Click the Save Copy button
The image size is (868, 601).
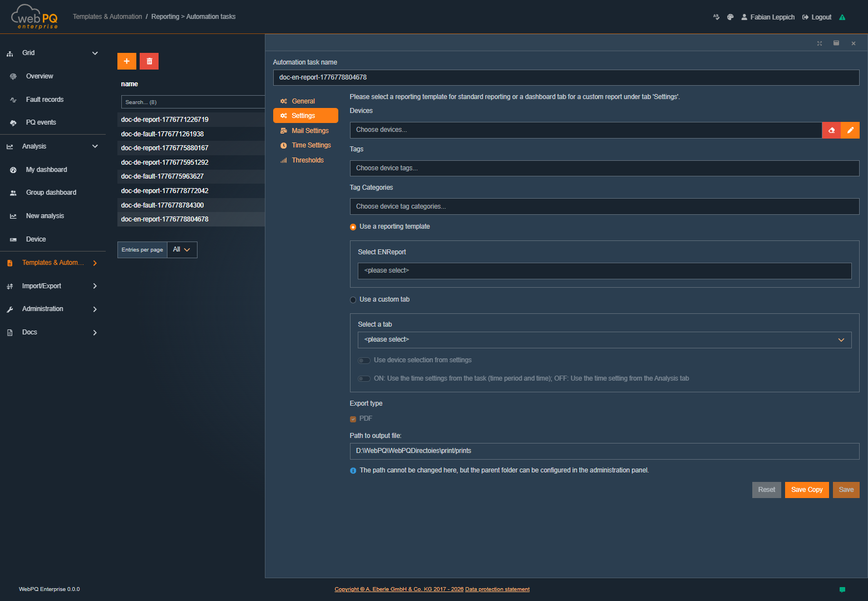pyautogui.click(x=807, y=490)
